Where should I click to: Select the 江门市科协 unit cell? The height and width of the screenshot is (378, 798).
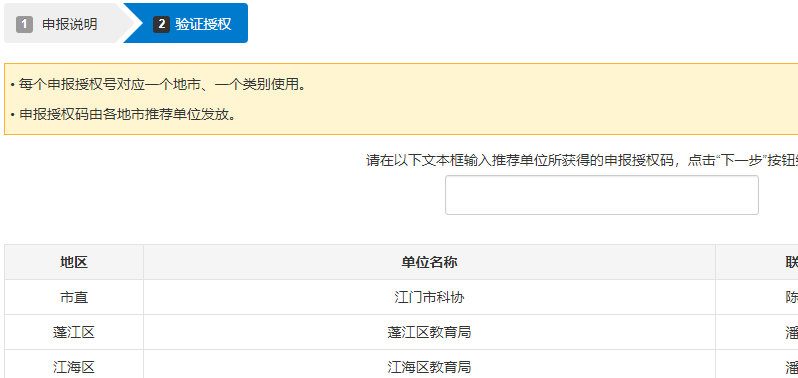pos(430,297)
